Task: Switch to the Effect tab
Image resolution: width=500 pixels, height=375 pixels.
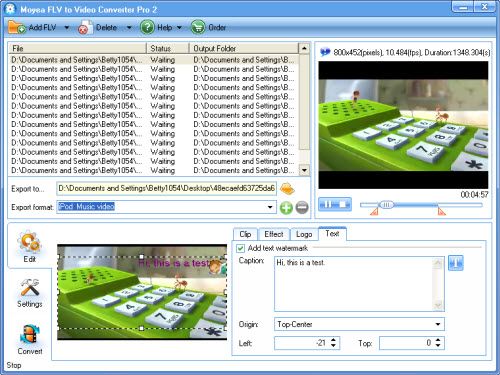Action: click(x=274, y=234)
